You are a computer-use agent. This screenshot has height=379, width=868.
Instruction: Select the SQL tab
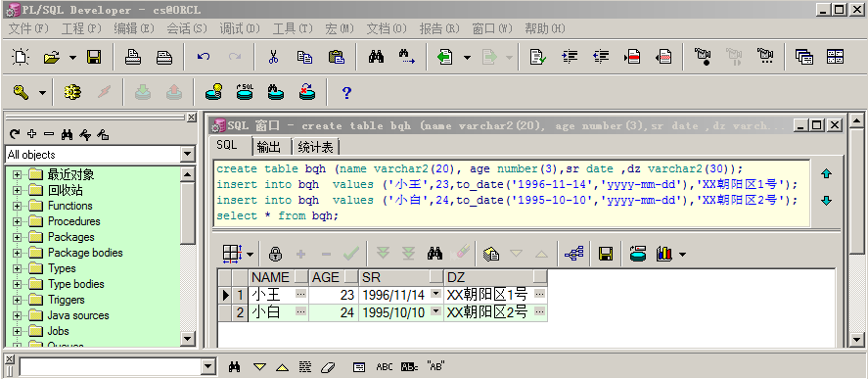tap(226, 145)
